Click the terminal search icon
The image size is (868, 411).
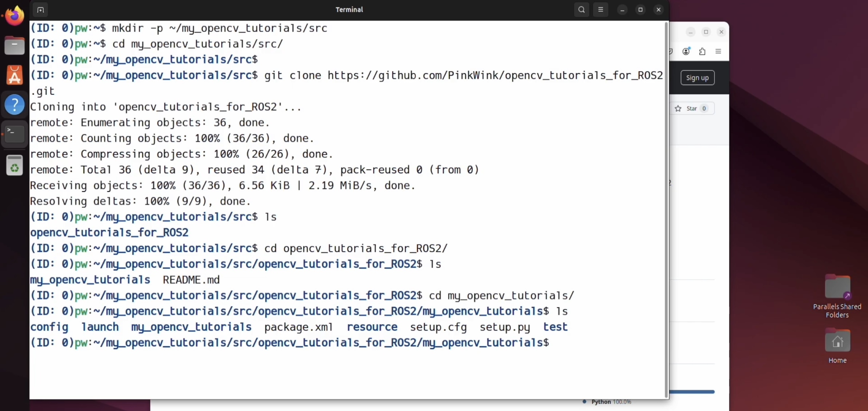point(581,10)
